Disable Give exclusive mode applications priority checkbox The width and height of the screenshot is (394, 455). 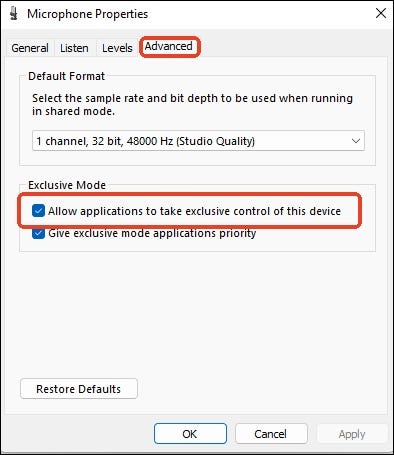click(x=38, y=233)
